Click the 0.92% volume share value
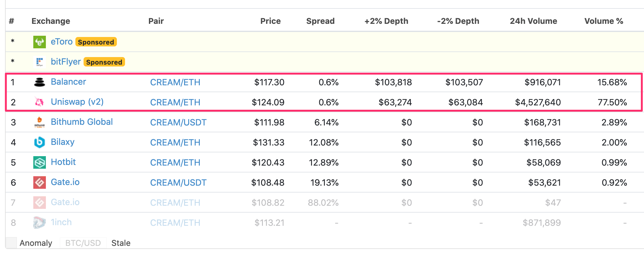Screen dimensions: 644x254 pos(614,183)
